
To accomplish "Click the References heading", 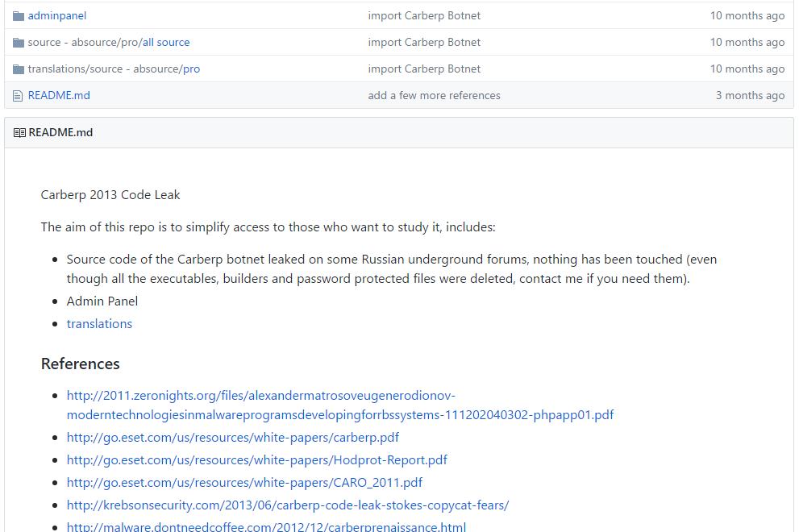I will tap(81, 364).
